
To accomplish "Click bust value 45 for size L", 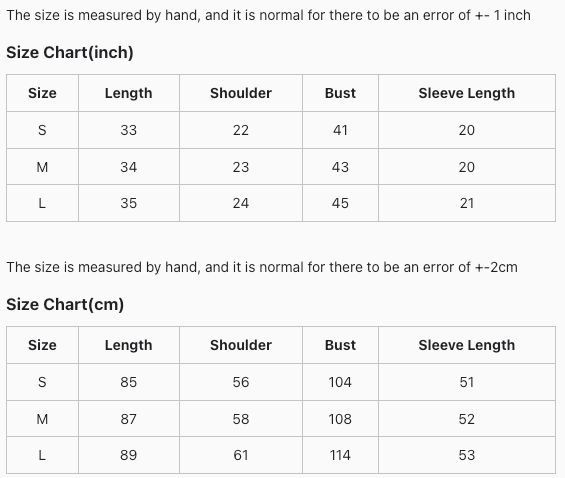I will click(x=340, y=203).
